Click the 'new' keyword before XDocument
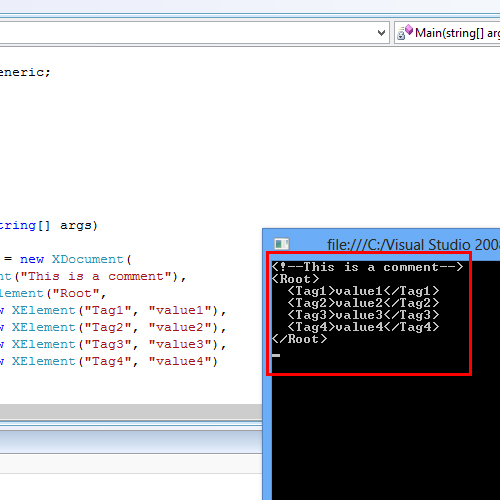The image size is (500, 500). pos(32,259)
